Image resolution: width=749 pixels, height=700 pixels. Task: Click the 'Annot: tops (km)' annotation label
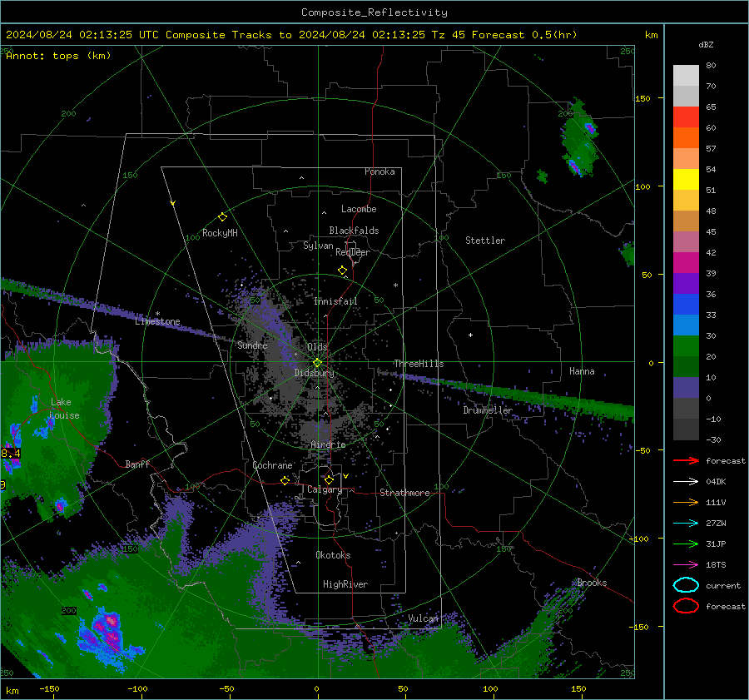59,56
